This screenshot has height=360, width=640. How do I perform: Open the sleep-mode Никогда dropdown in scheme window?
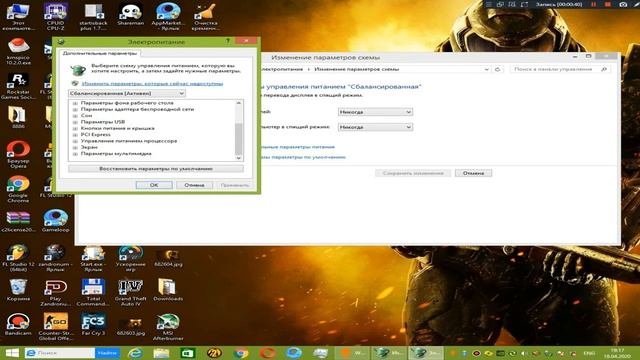point(375,127)
